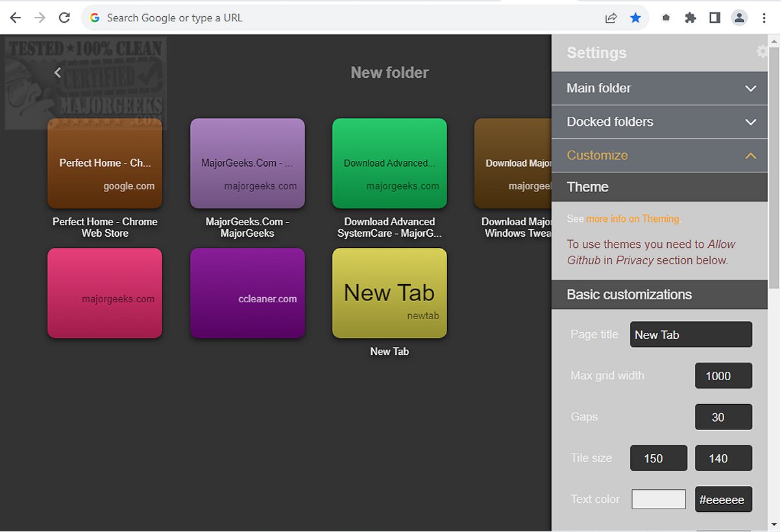Click the settings panel scrollbar down arrow
This screenshot has height=532, width=782.
(774, 524)
